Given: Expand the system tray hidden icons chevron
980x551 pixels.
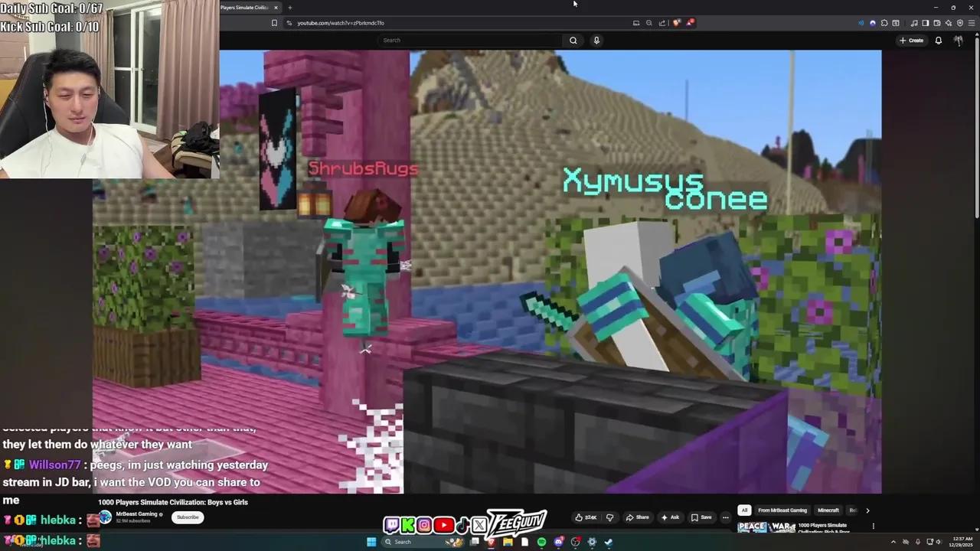Looking at the screenshot, I should (x=893, y=542).
